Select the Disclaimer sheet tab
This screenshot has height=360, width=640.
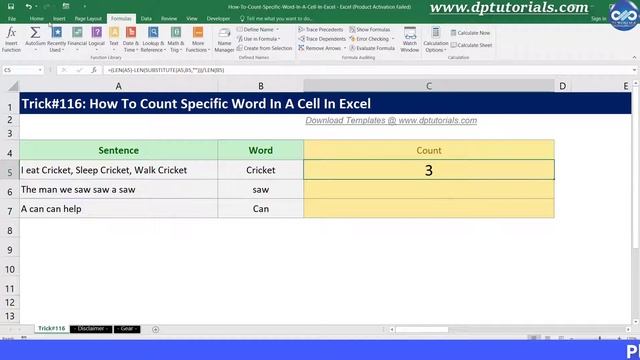point(91,329)
